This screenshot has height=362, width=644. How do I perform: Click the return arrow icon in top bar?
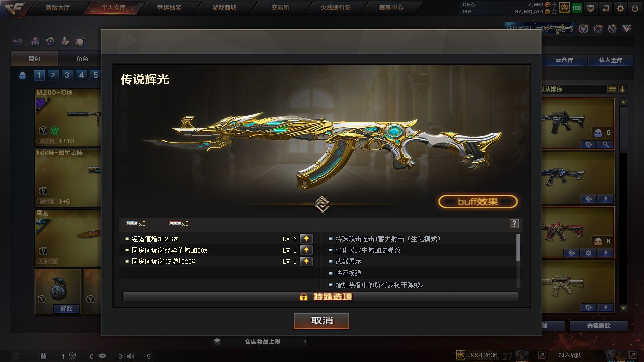pos(606,8)
